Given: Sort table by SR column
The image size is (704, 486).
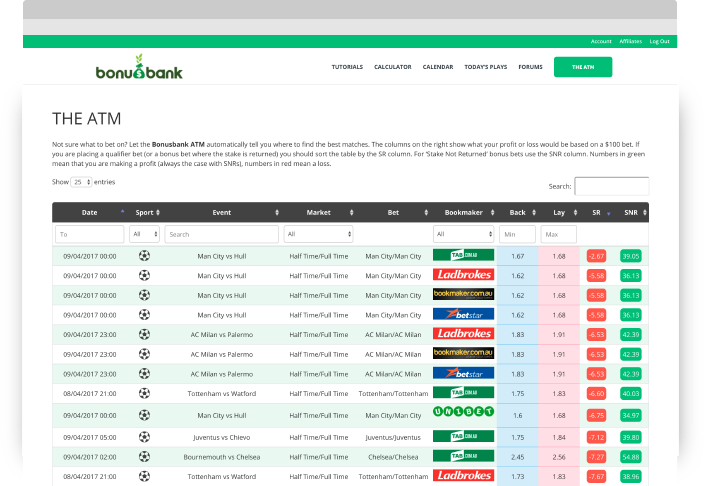Looking at the screenshot, I should tap(596, 212).
